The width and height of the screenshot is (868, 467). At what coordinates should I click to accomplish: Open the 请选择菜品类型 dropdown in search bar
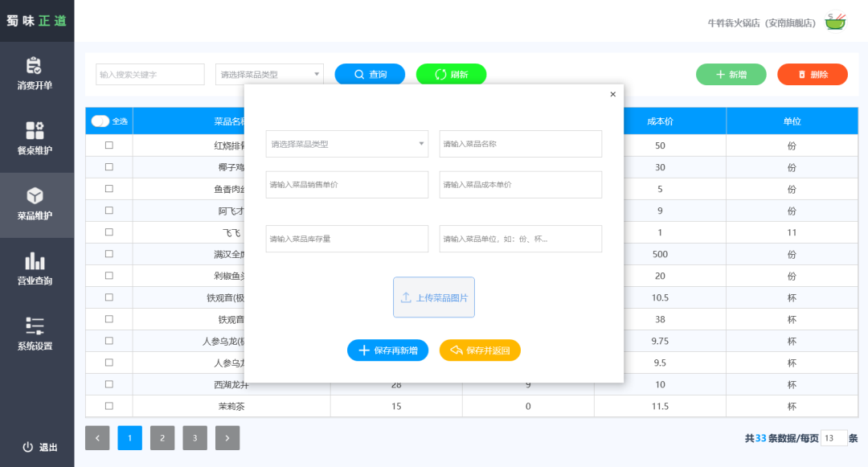[268, 74]
